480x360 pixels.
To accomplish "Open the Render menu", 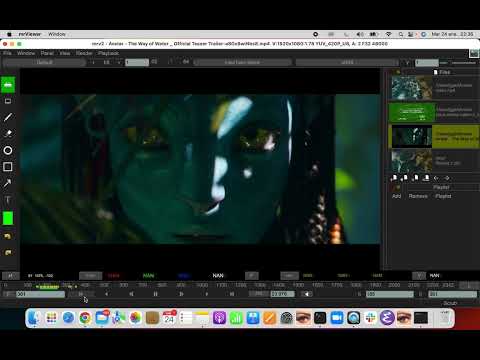I will 84,53.
